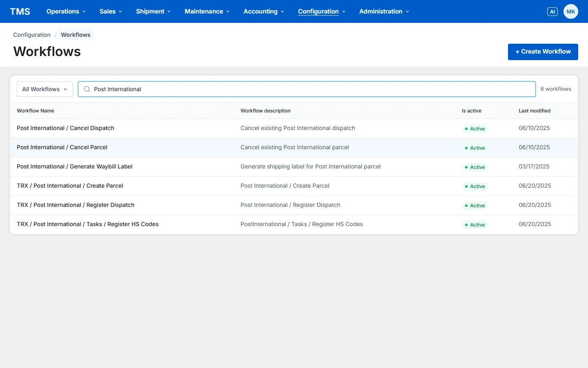Screen dimensions: 588x368
Task: Open Post International / Cancel Parcel workflow
Action: point(62,148)
